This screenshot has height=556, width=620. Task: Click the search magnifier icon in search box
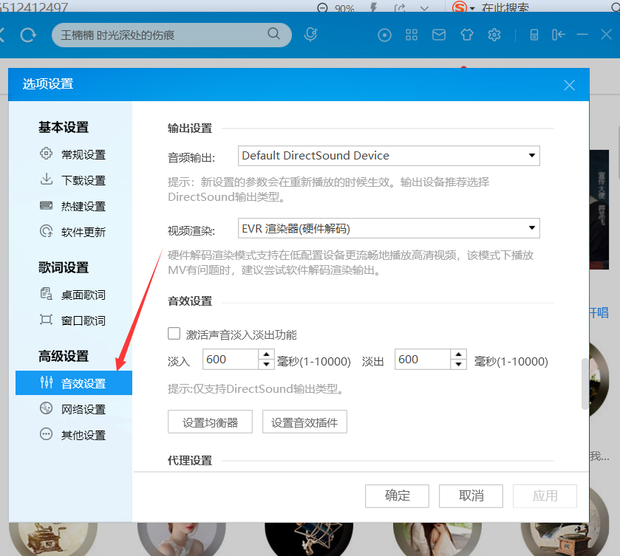tap(274, 35)
